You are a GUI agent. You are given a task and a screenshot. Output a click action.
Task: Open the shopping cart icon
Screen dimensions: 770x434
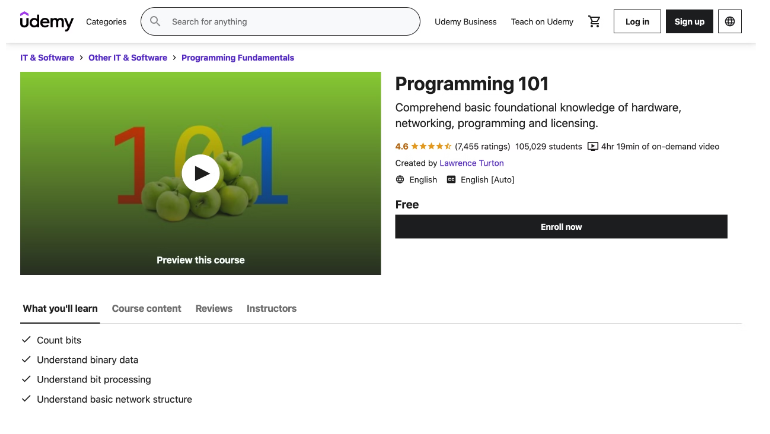tap(594, 21)
